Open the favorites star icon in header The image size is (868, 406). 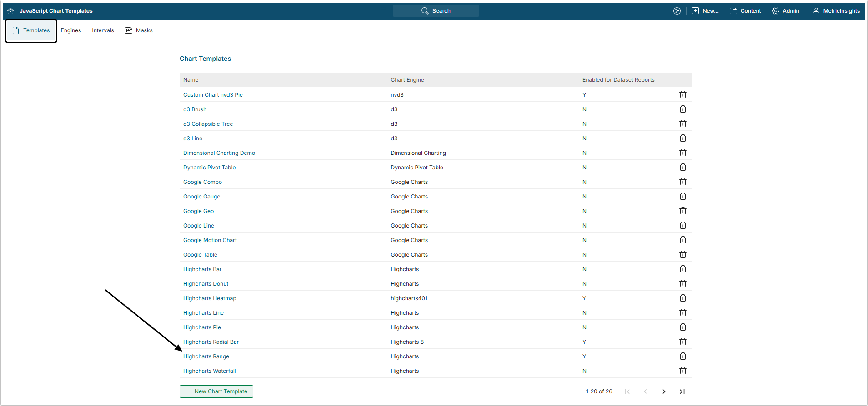pos(677,11)
